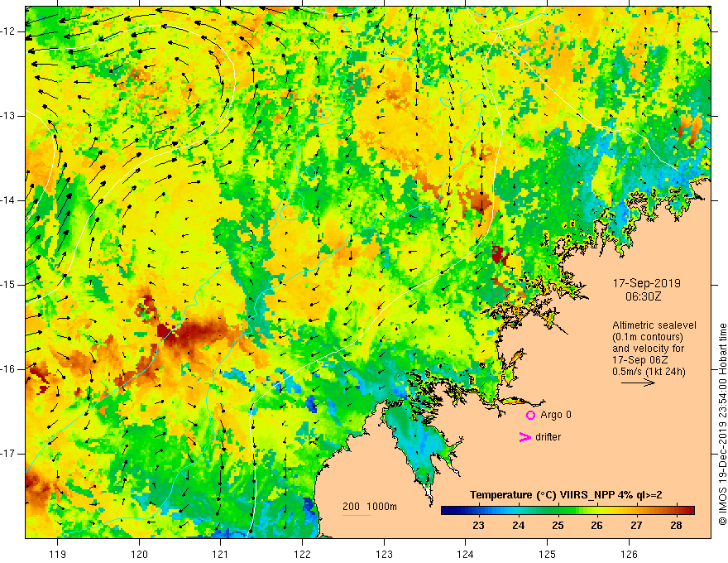
Task: Click the '-14' latitude axis label
Action: 9,200
